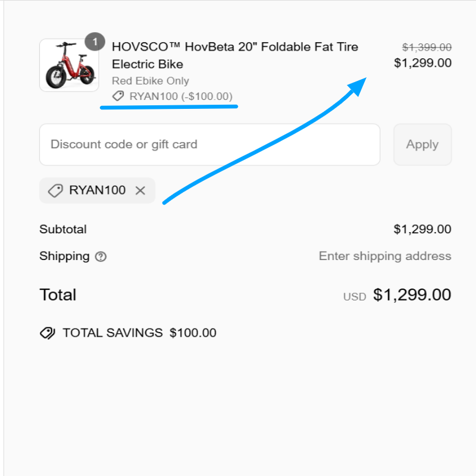Viewport: 476px width, 476px height.
Task: Click the product's discounted $1,299.00 price
Action: [x=422, y=63]
